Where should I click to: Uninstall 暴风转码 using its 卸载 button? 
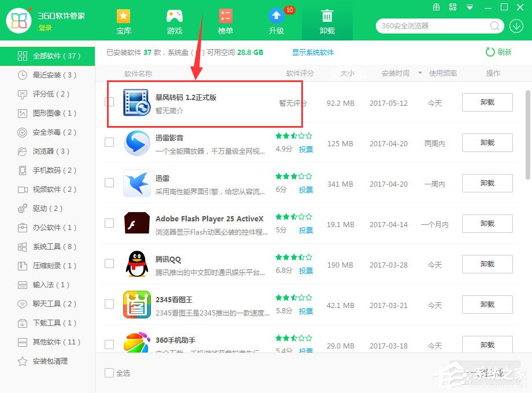pos(487,102)
